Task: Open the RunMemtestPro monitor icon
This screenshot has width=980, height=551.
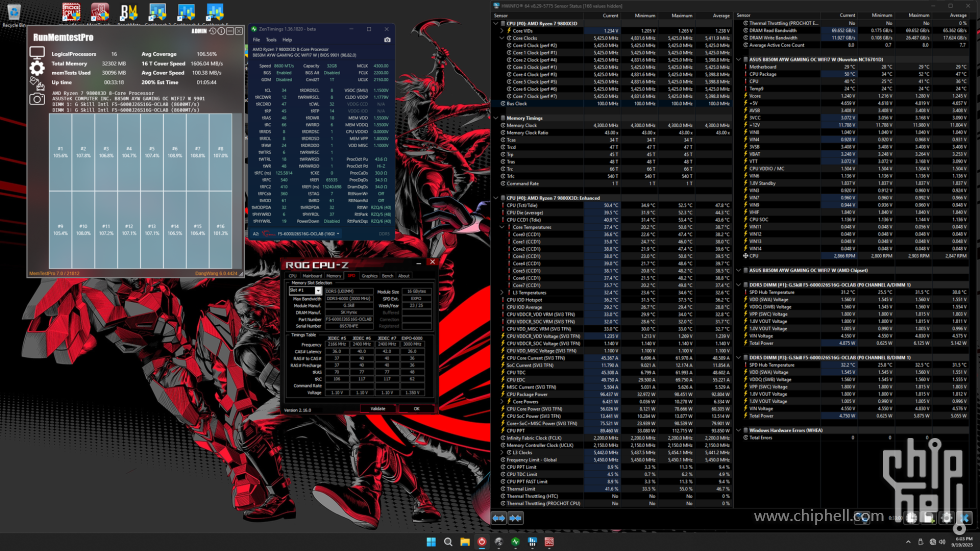Action: [x=37, y=53]
